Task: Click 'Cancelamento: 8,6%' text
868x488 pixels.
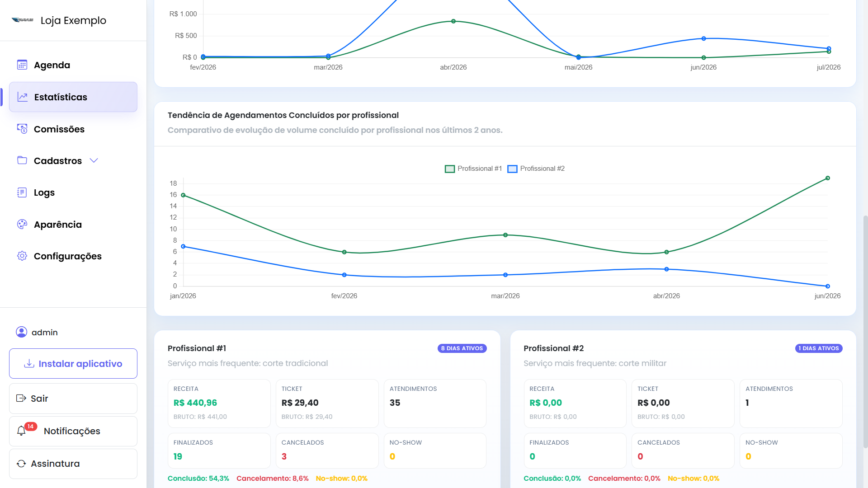Action: pyautogui.click(x=273, y=478)
